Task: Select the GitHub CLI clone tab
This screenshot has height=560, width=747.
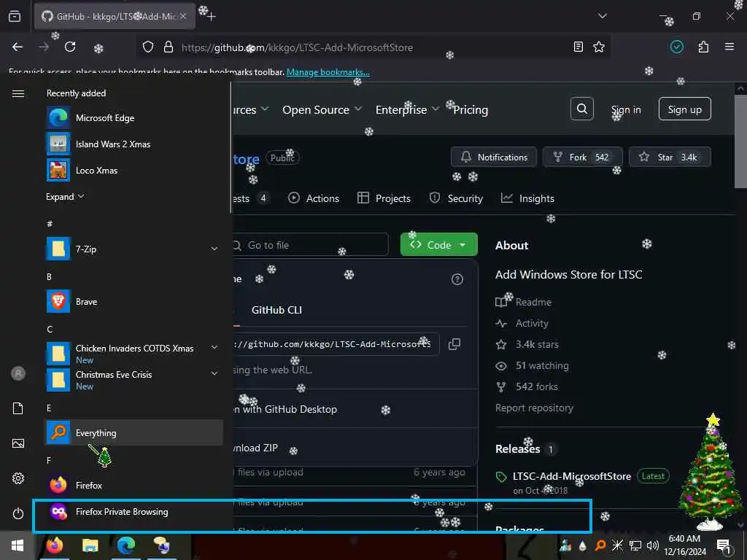Action: coord(276,310)
